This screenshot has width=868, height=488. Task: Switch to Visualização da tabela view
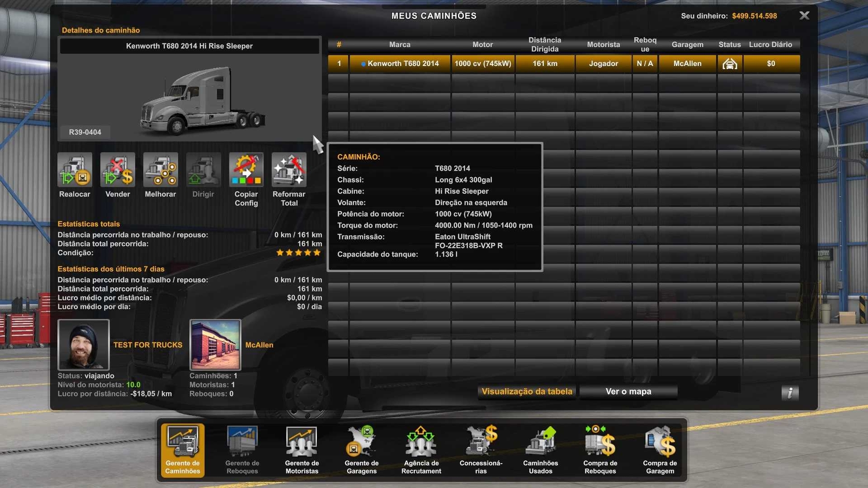(527, 392)
